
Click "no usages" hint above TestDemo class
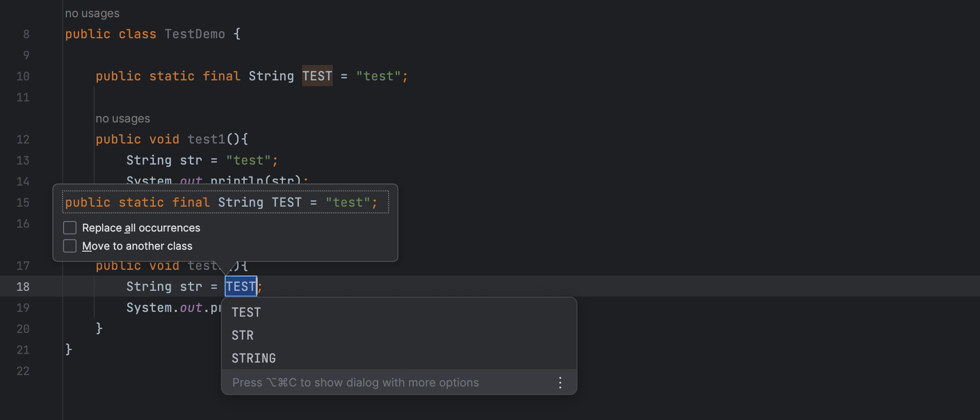tap(92, 13)
